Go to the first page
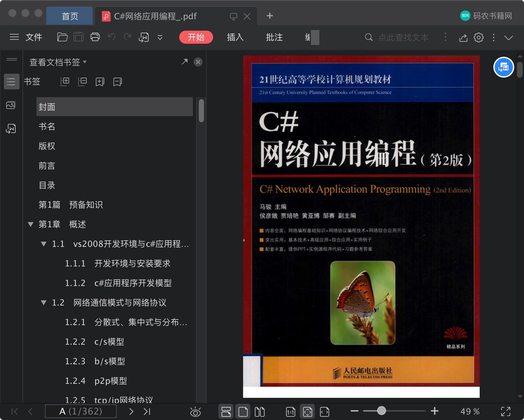Viewport: 524px width, 420px height. [15, 412]
